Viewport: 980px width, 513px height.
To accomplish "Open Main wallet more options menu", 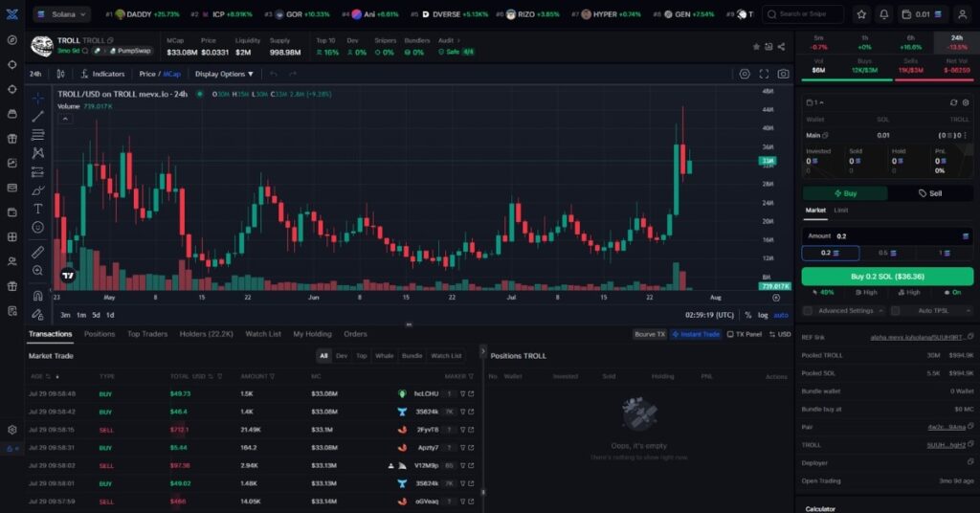I will [966, 135].
